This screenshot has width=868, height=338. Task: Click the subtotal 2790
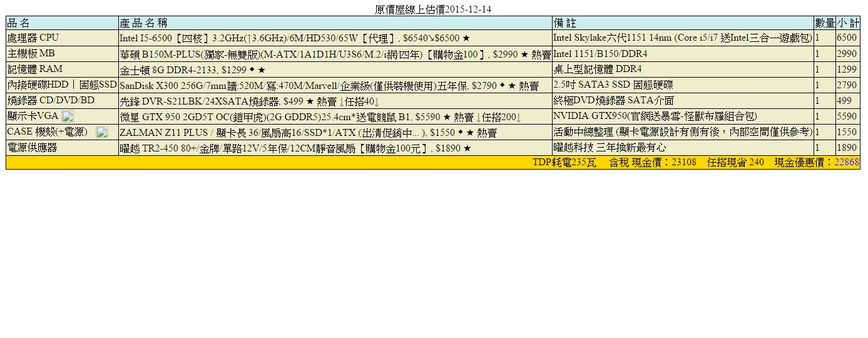click(847, 85)
